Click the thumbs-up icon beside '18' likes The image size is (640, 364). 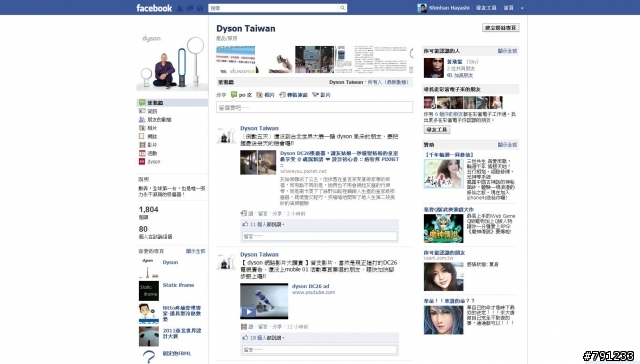245,337
